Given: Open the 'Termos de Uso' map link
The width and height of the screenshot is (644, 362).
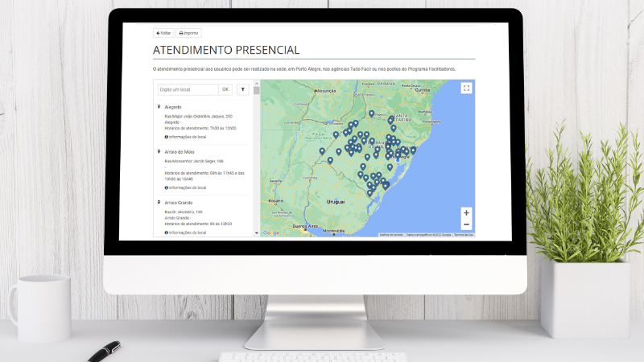Looking at the screenshot, I should [x=464, y=235].
